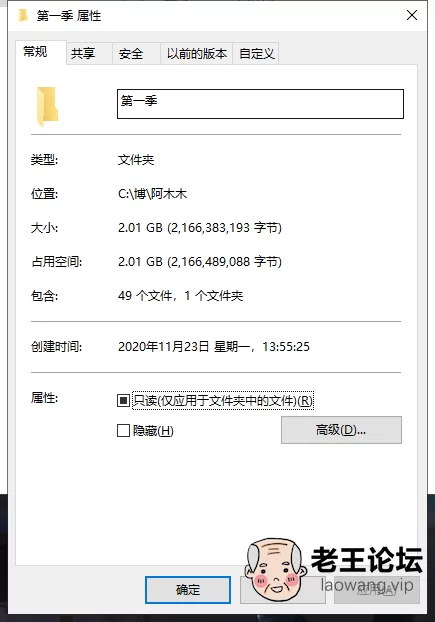Viewport: 435px width, 622px height.
Task: Click the 2,166,383,193 字节 size value
Action: click(224, 228)
